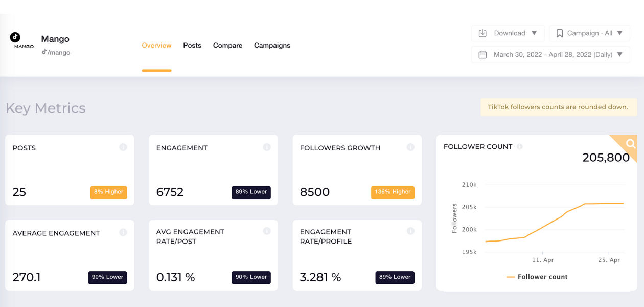Screen dimensions: 644x307
Task: Click the bookmark icon in Campaign dropdown
Action: click(x=560, y=33)
